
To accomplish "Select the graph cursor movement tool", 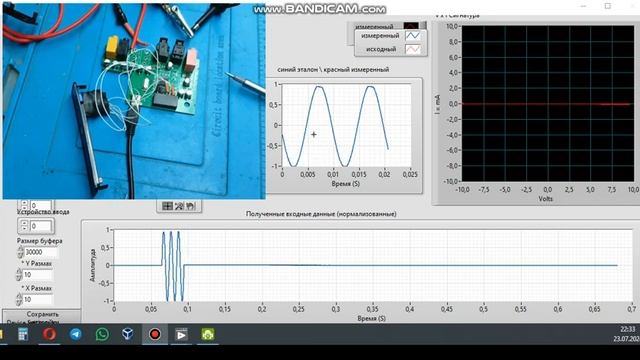I will pos(167,206).
